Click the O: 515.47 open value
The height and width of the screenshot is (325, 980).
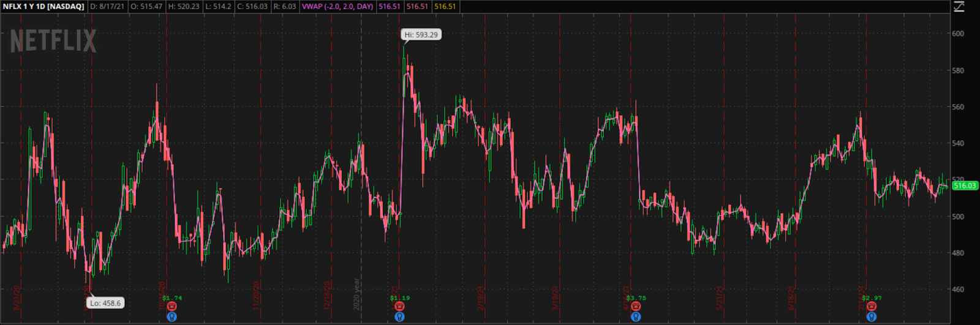point(146,7)
